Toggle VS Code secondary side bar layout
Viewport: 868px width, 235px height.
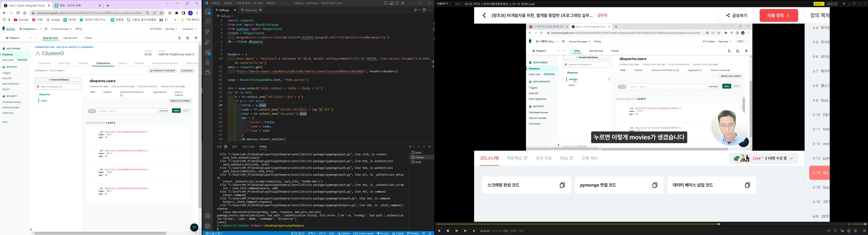pyautogui.click(x=397, y=3)
